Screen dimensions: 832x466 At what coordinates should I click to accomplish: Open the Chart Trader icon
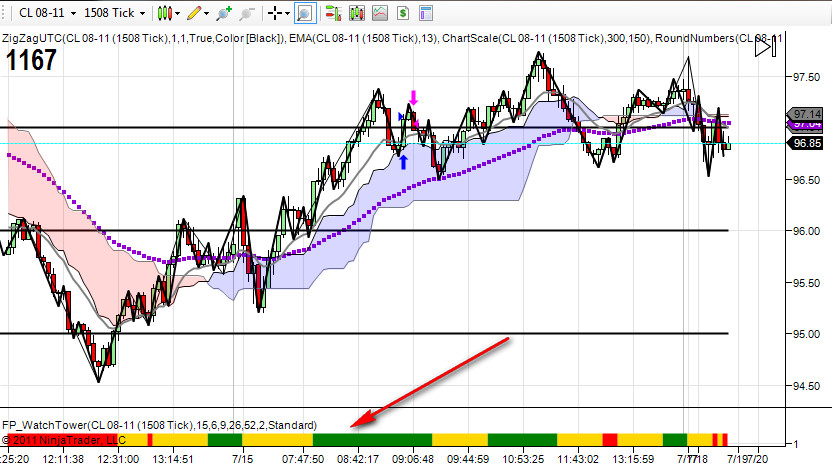(333, 13)
